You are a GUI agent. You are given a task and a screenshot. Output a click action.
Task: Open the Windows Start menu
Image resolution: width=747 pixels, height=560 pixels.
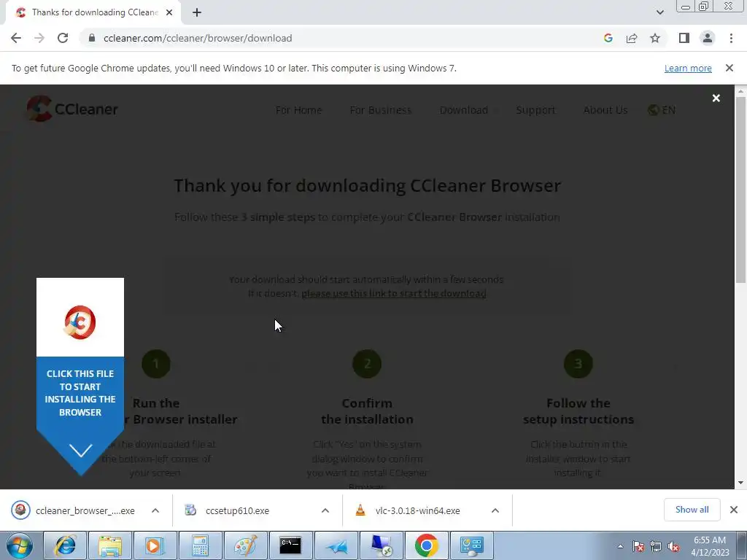point(19,545)
